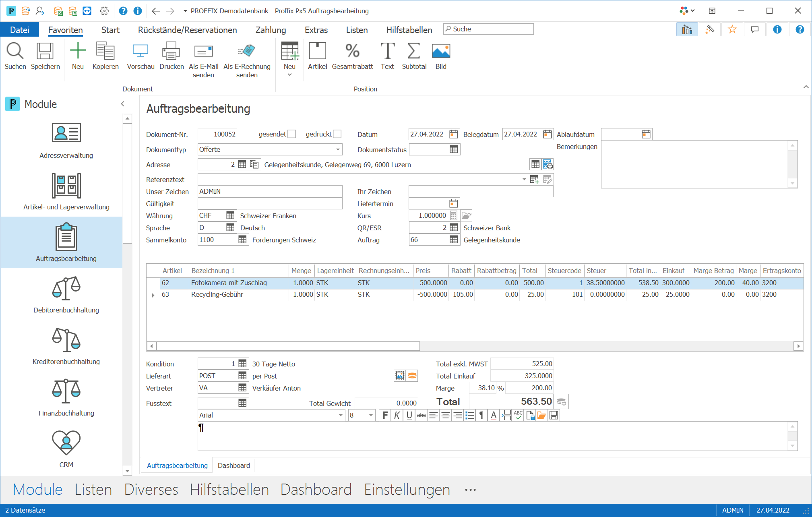Open Artikel- und Lagerverwaltung module

[x=66, y=192]
